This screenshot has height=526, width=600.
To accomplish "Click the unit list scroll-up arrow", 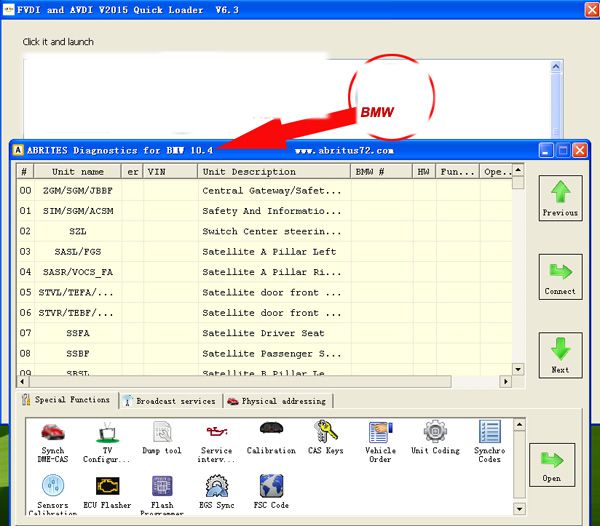I will point(518,169).
